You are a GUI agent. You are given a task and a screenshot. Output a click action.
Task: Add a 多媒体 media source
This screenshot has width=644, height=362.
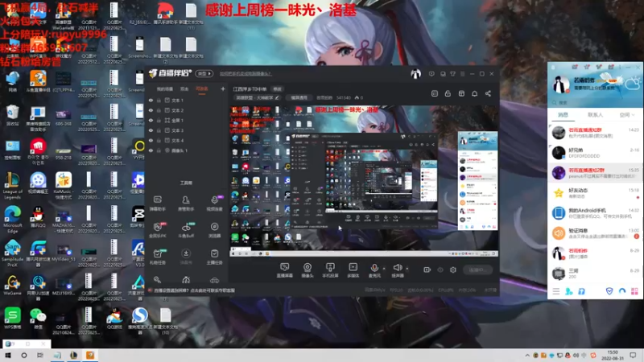point(353,270)
